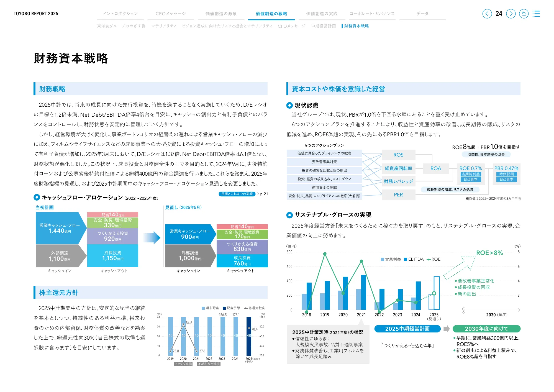The image size is (554, 392).
Task: Advance to the next page with the right arrow
Action: (x=511, y=14)
